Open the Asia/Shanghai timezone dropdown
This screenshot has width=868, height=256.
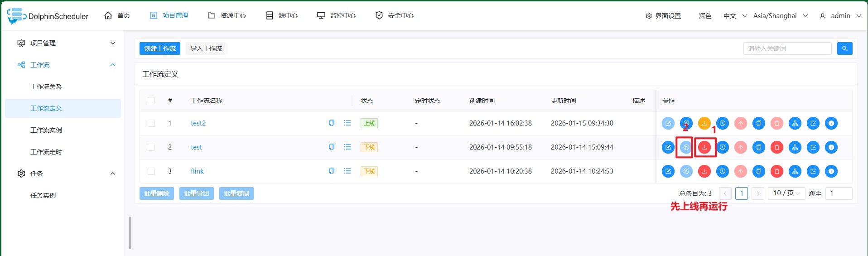[780, 16]
